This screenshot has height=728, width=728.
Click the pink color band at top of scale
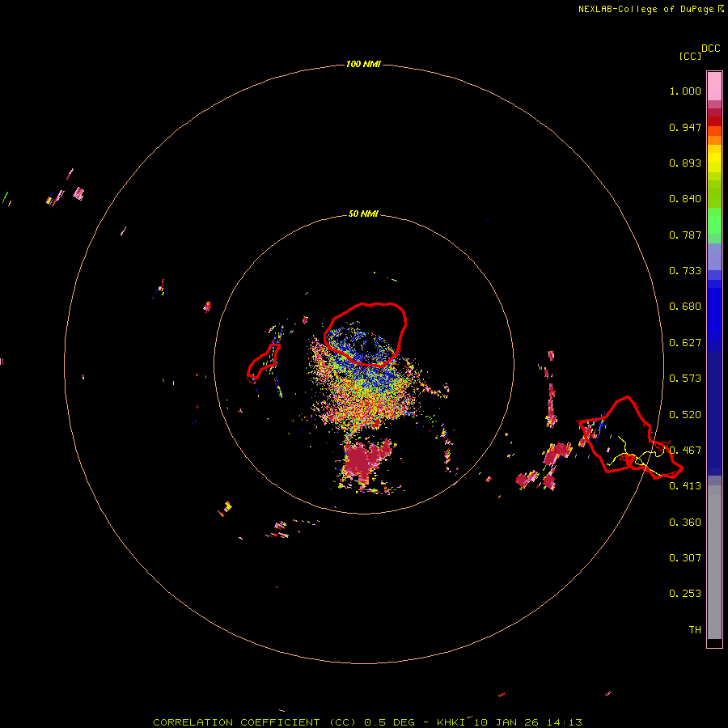[x=714, y=87]
